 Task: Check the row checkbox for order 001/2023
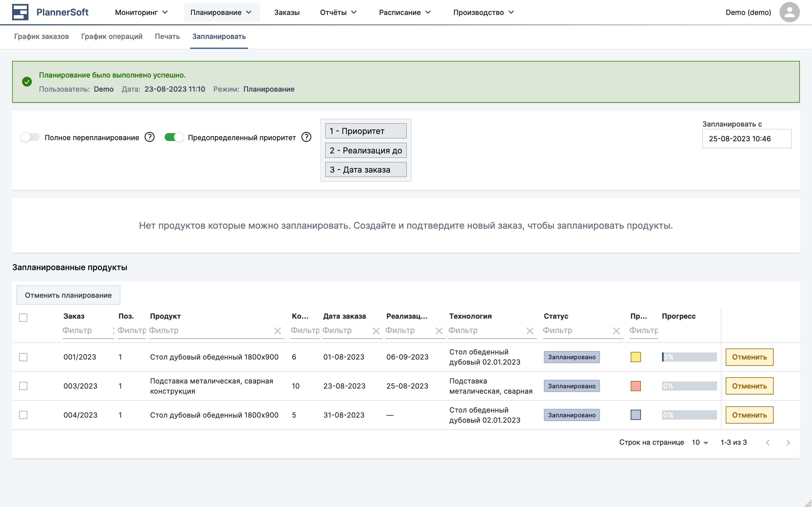pyautogui.click(x=23, y=357)
